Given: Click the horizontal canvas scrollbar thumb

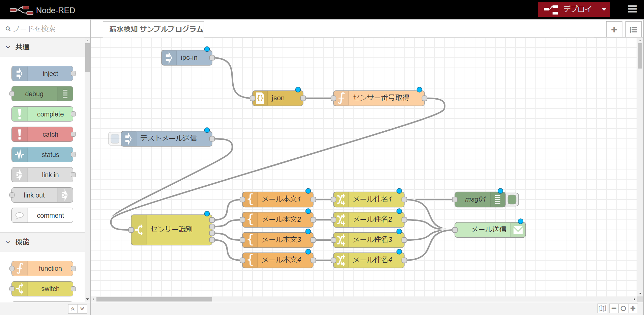Looking at the screenshot, I should tap(154, 299).
